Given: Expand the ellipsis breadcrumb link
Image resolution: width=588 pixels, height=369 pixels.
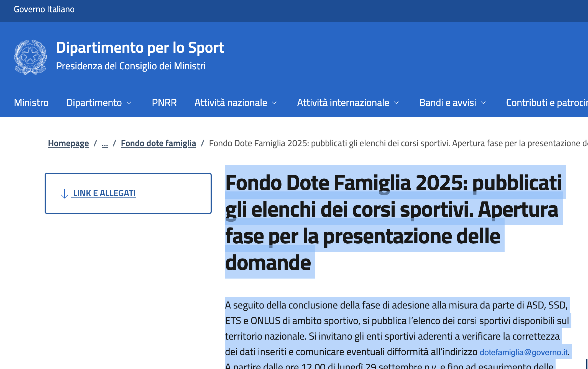Looking at the screenshot, I should pos(105,143).
